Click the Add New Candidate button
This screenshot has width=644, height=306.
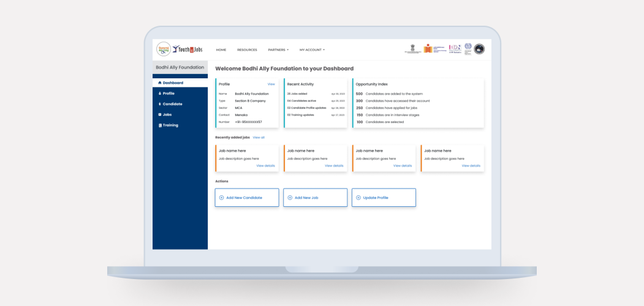247,198
